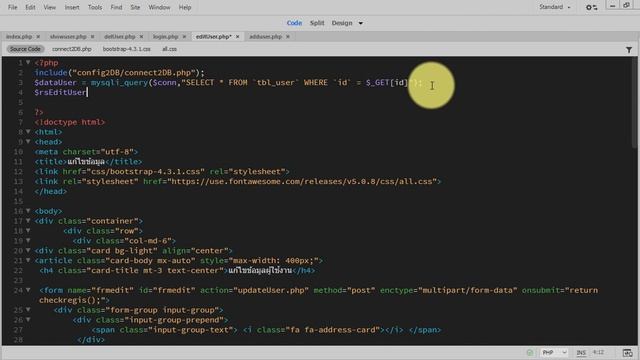Collapse the row div on line 18
The image size is (640, 360).
pyautogui.click(x=28, y=230)
